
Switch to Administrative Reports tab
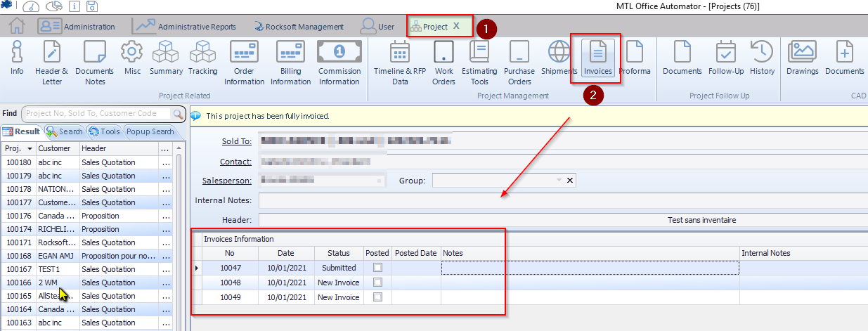pyautogui.click(x=184, y=27)
